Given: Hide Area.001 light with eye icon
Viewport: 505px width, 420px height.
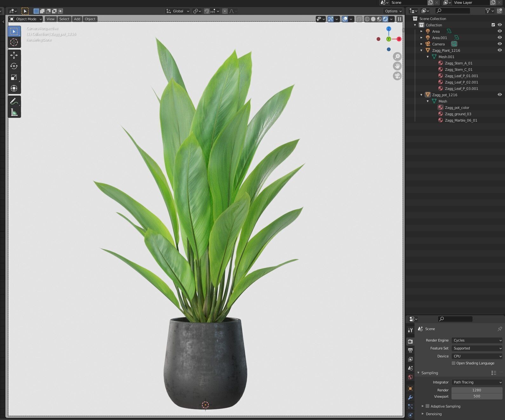Looking at the screenshot, I should point(500,37).
